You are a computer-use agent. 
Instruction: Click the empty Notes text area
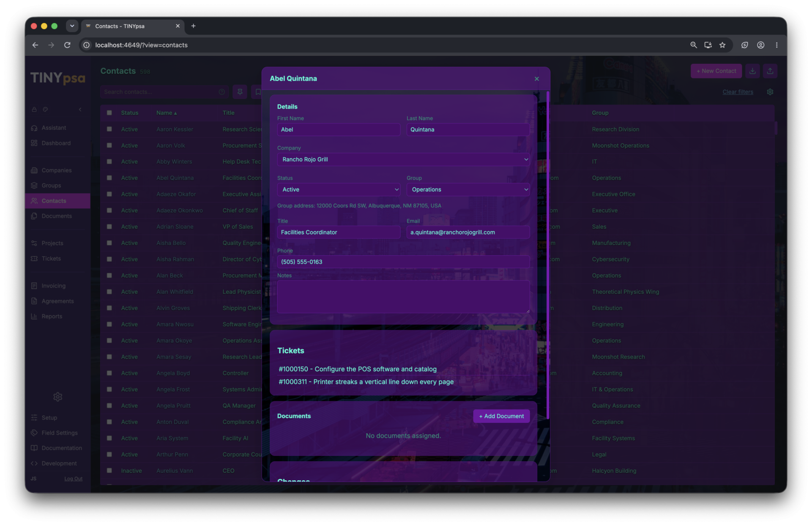403,297
